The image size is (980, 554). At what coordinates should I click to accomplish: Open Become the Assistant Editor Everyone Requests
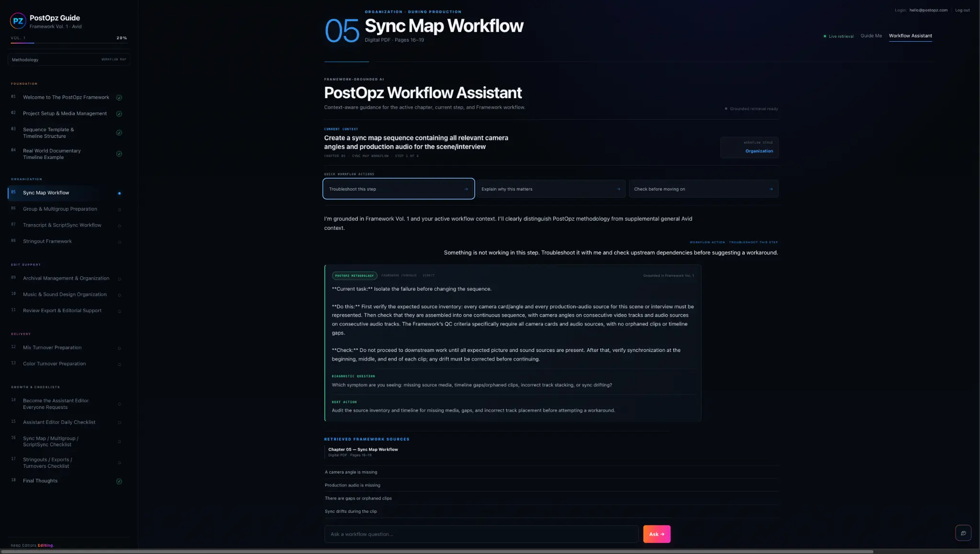tap(56, 404)
